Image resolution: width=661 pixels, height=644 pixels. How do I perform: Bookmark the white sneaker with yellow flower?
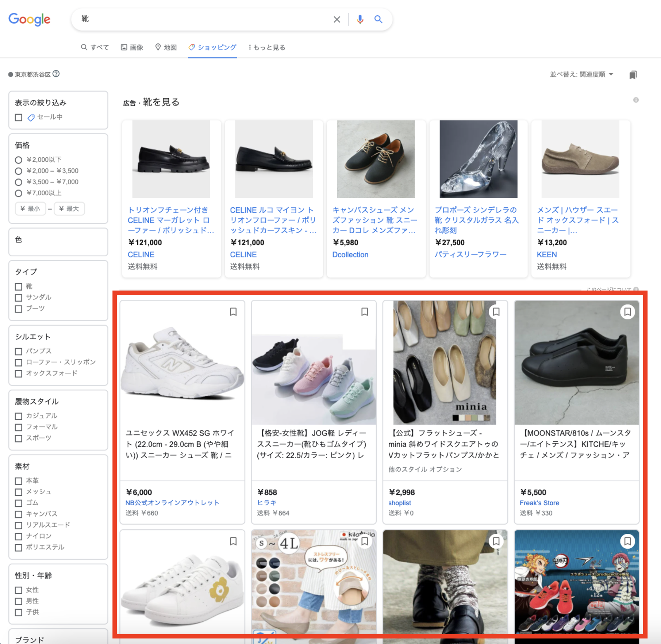pos(233,541)
